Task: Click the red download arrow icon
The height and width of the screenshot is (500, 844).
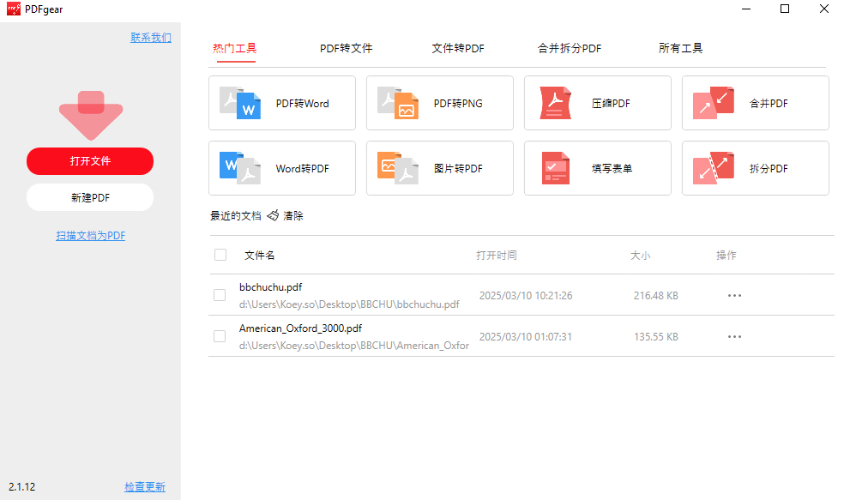Action: point(91,116)
